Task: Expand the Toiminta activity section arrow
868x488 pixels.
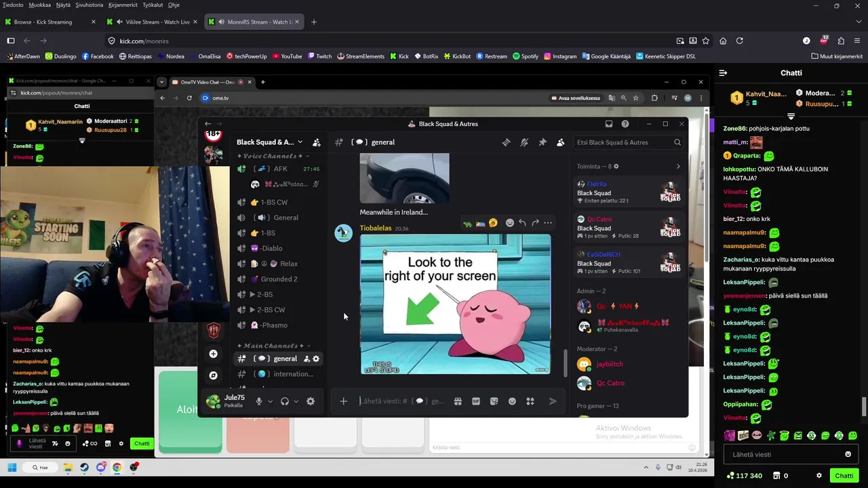Action: 678,166
